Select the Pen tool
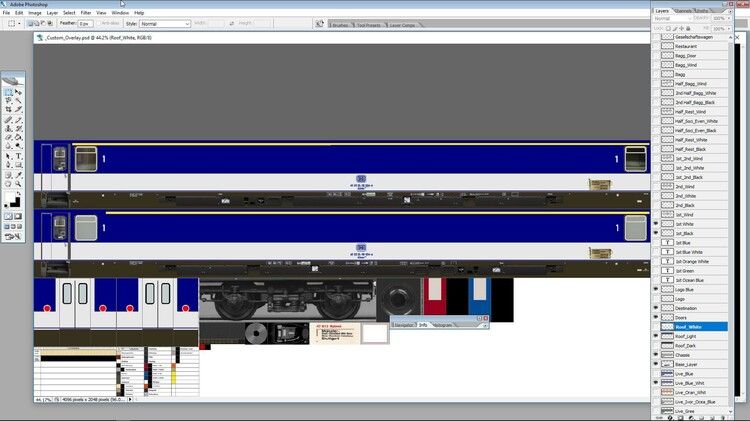 pyautogui.click(x=8, y=165)
